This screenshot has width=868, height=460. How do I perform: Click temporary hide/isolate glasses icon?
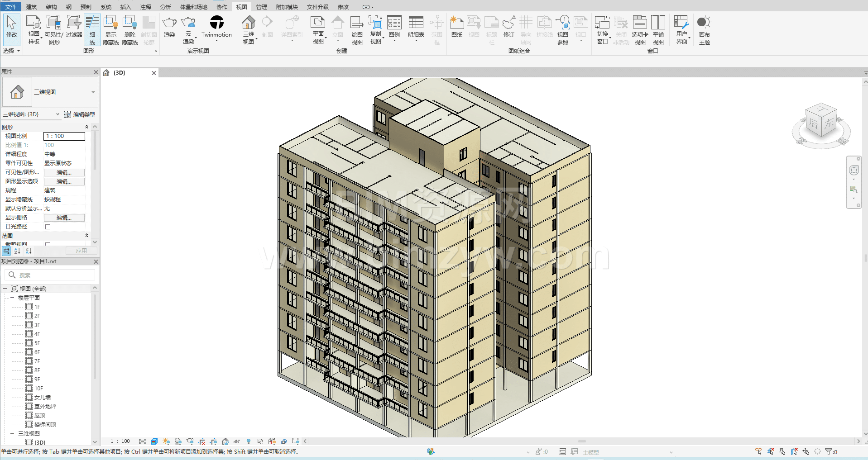tap(236, 441)
